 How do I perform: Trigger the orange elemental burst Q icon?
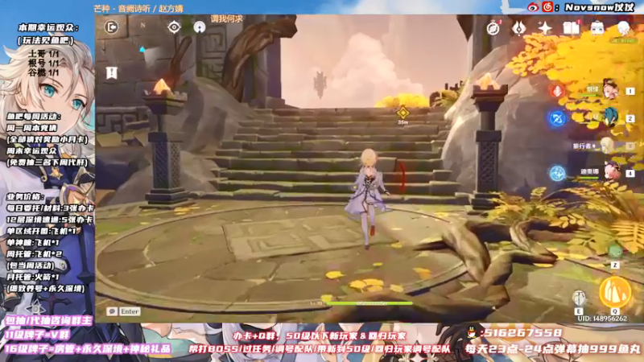pyautogui.click(x=615, y=292)
